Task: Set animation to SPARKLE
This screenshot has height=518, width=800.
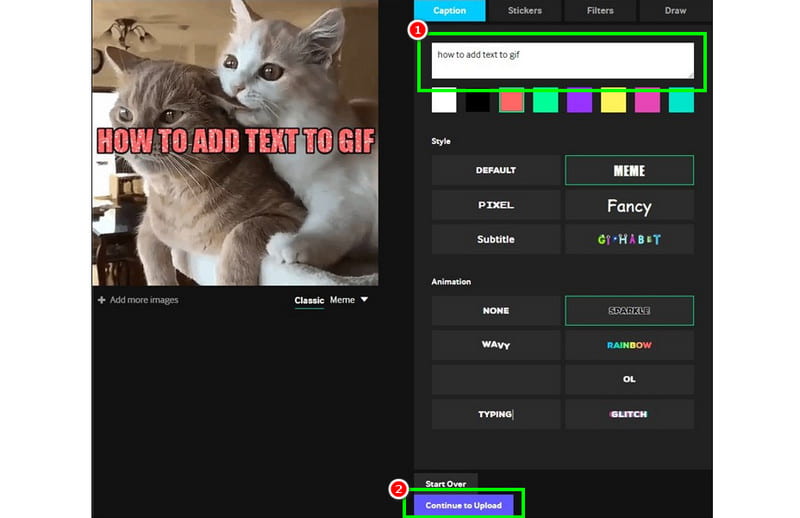Action: click(629, 311)
